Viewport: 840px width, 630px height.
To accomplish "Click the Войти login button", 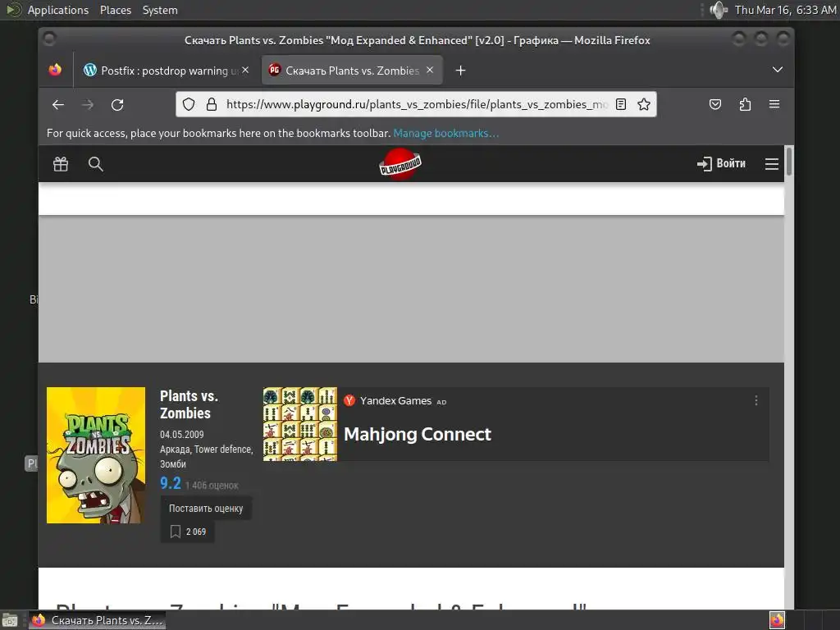I will 721,163.
